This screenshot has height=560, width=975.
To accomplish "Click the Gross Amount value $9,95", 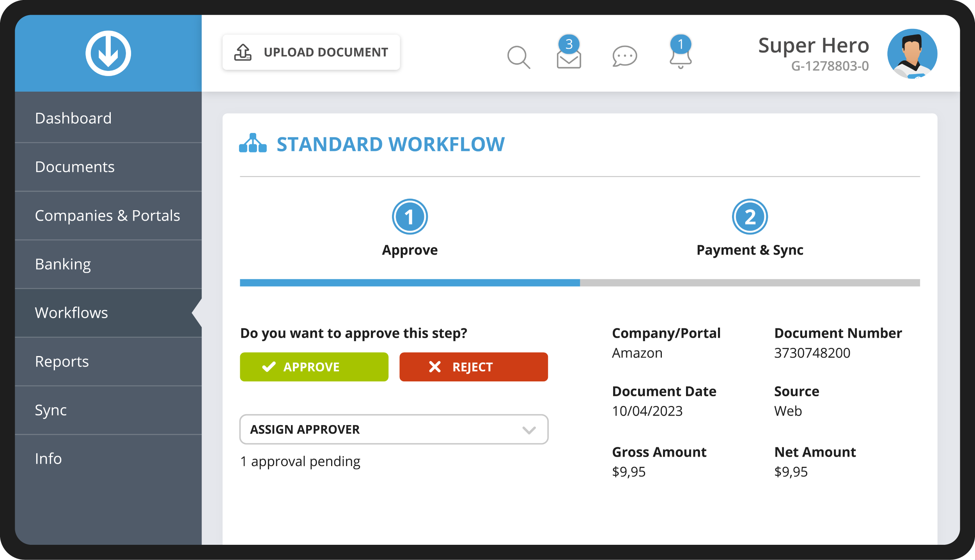I will pos(629,472).
